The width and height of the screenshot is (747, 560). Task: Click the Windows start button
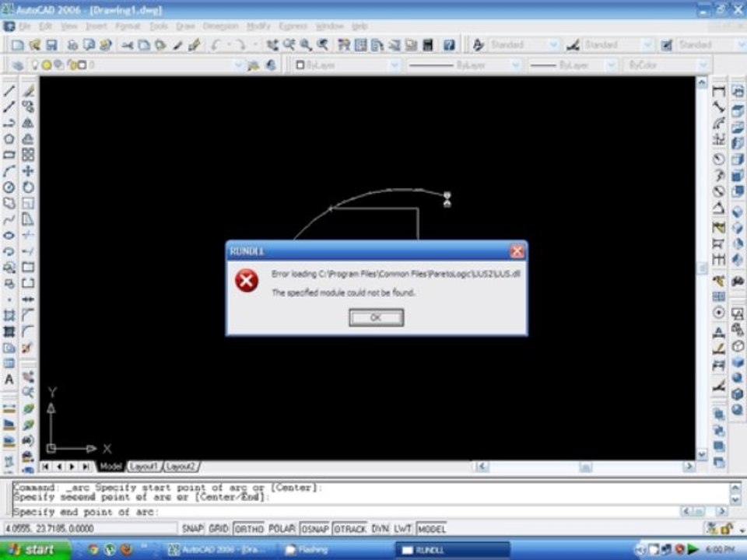33,550
